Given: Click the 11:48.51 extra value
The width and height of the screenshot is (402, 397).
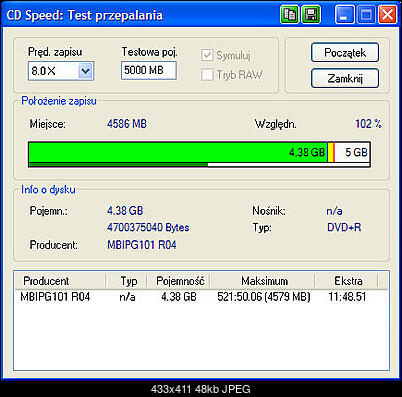Looking at the screenshot, I should (x=347, y=296).
